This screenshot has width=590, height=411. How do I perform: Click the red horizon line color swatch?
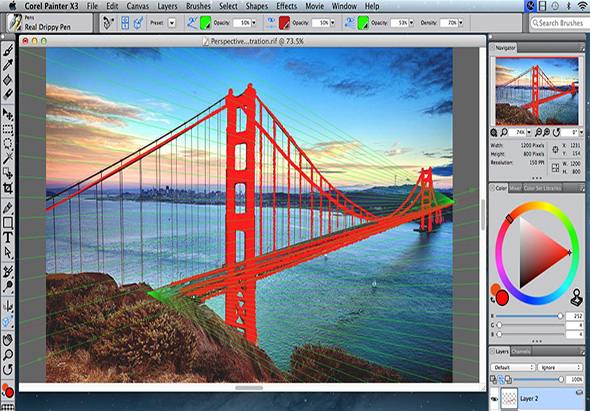click(x=284, y=23)
